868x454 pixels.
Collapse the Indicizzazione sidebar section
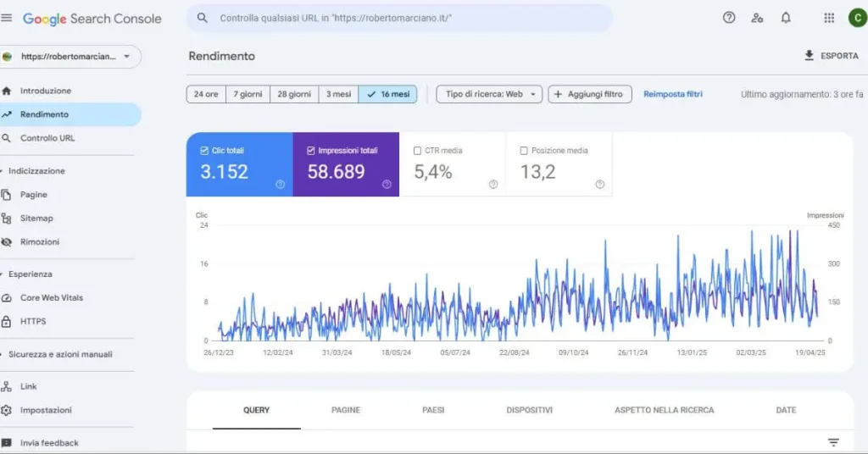[x=3, y=171]
